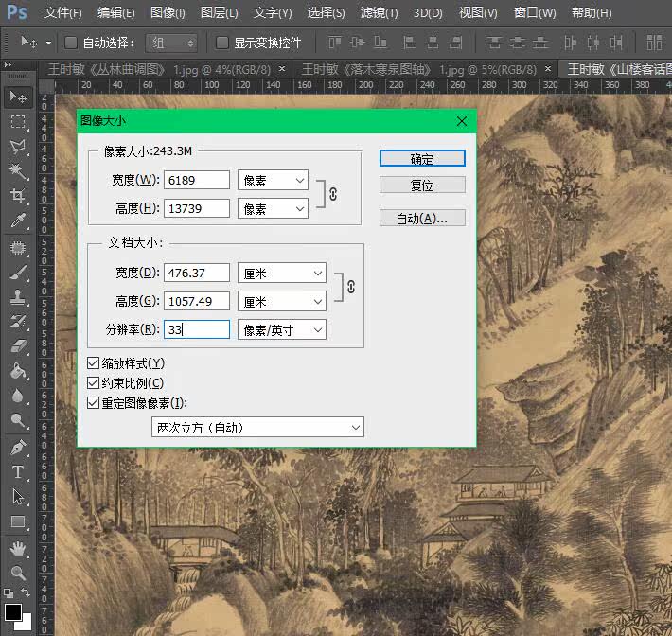Swap foreground and background colors
This screenshot has width=672, height=636.
pyautogui.click(x=26, y=592)
